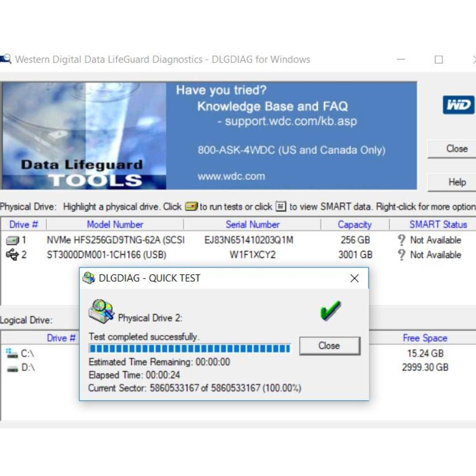The width and height of the screenshot is (476, 476).
Task: Select the drive 2 USB icon
Action: click(x=12, y=255)
